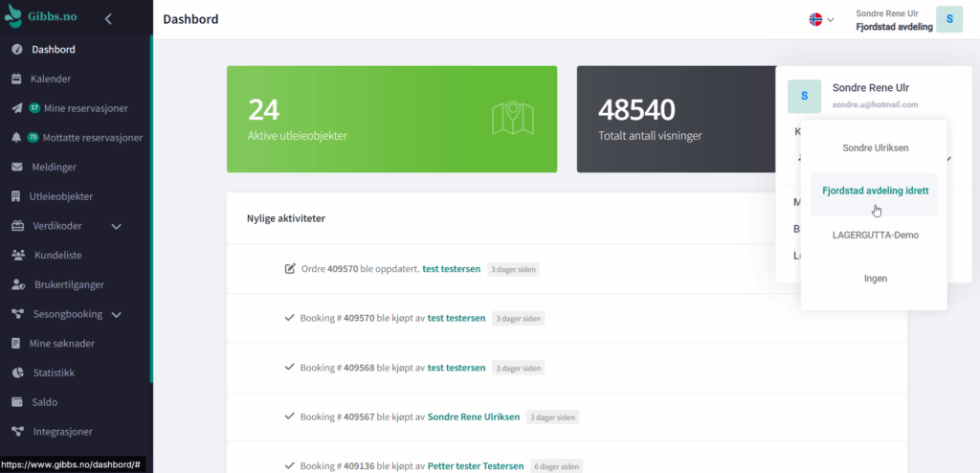The height and width of the screenshot is (473, 980).
Task: Click the envelope icon for Meldinger
Action: (17, 167)
